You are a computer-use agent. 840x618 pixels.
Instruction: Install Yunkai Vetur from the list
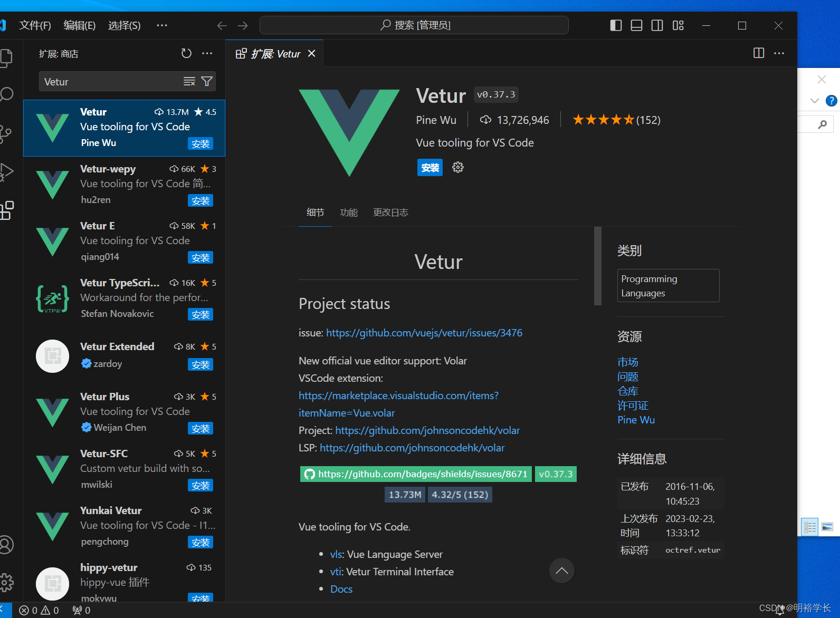coord(201,543)
